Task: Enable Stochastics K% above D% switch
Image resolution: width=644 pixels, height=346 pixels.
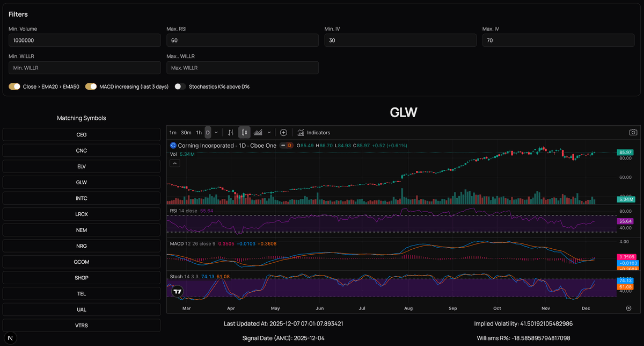Action: 180,86
